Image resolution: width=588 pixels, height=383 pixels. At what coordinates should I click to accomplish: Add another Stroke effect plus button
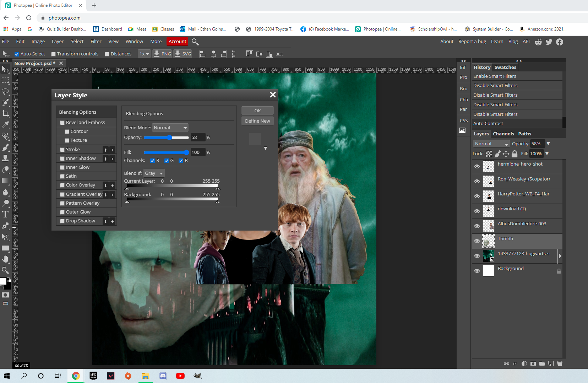tap(112, 150)
